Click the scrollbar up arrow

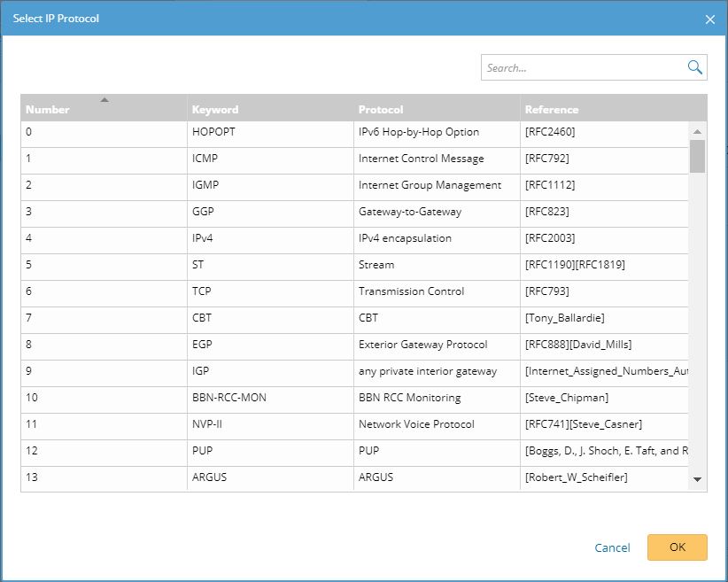697,131
